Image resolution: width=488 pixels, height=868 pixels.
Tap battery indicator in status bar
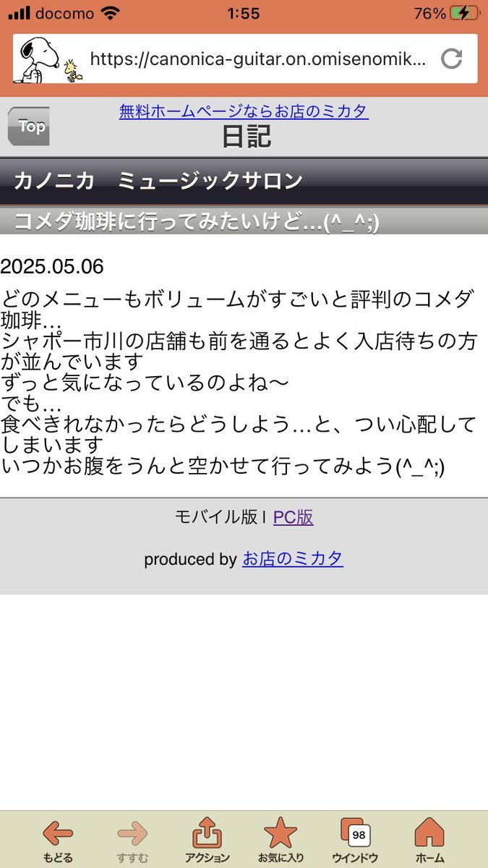(463, 13)
